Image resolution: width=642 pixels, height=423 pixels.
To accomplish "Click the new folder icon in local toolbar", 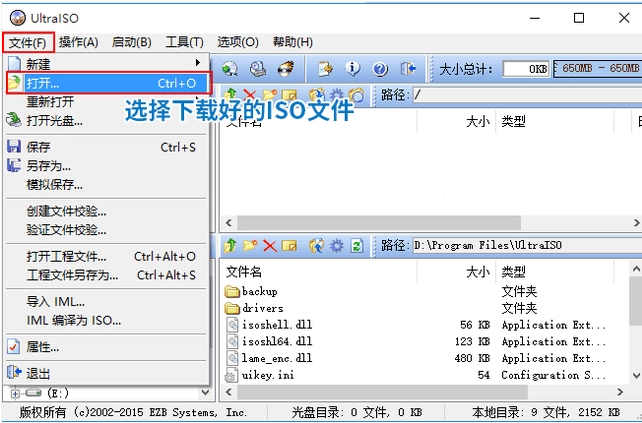I will coord(250,245).
